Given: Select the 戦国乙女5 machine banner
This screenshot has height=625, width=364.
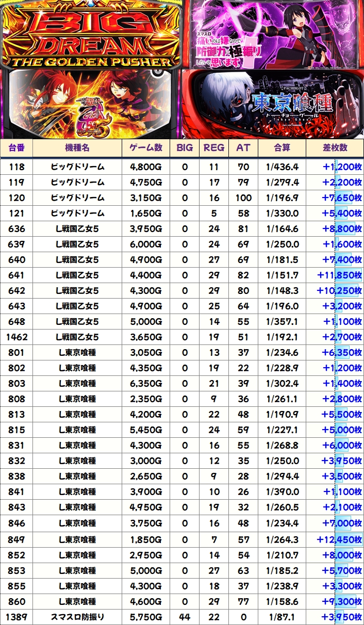Looking at the screenshot, I should tap(91, 104).
